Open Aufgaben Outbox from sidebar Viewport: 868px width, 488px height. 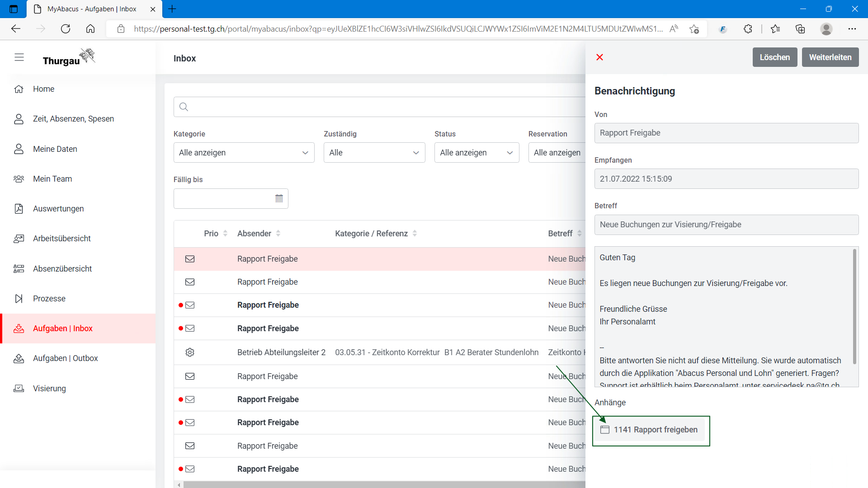point(65,358)
